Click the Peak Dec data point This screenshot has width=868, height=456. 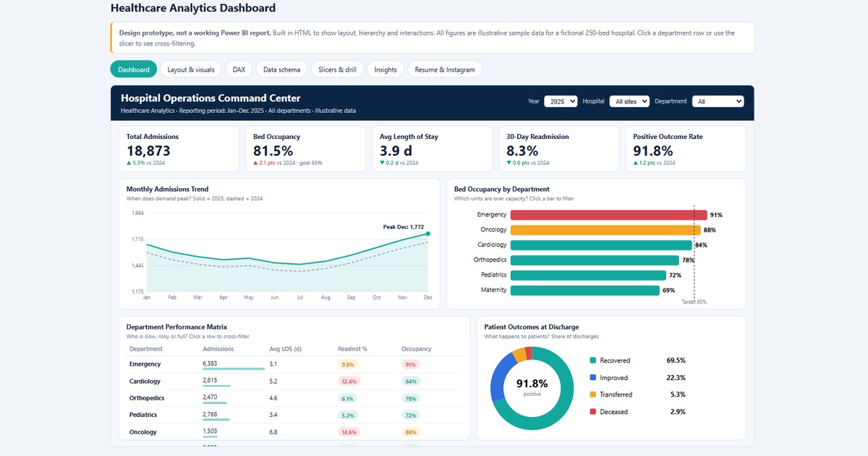pyautogui.click(x=427, y=234)
